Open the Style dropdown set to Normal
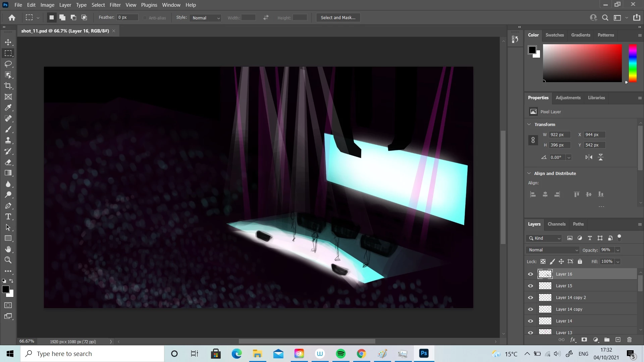 [206, 18]
